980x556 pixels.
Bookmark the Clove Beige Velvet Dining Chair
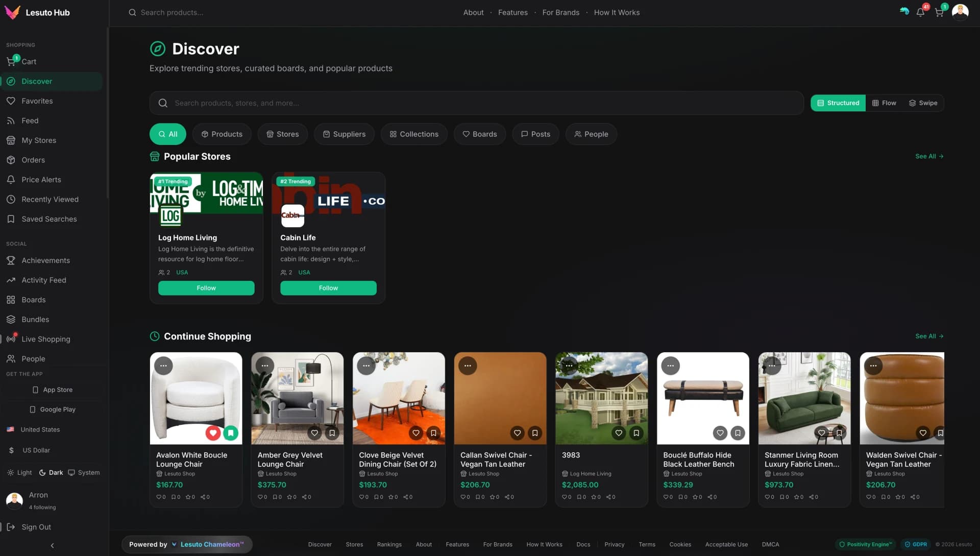point(433,433)
